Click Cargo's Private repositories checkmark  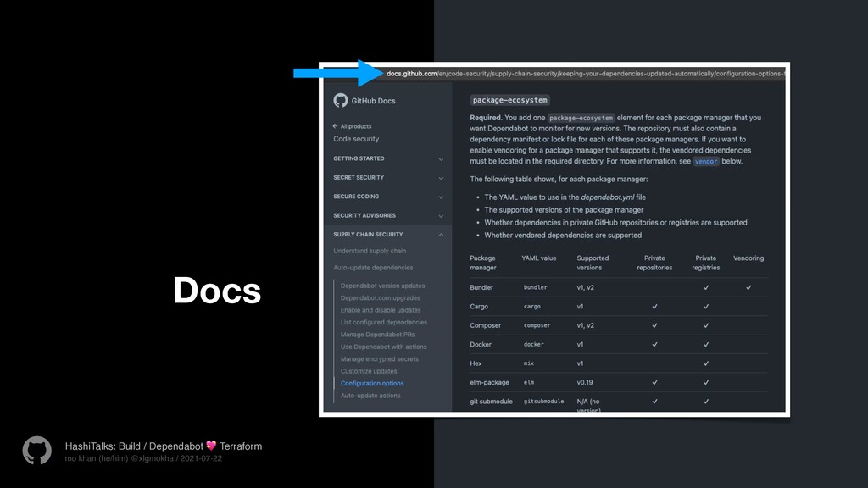click(x=654, y=306)
